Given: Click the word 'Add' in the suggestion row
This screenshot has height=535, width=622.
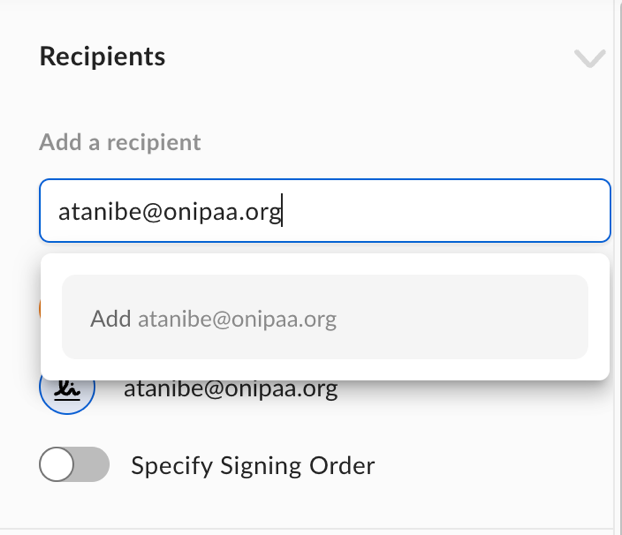Looking at the screenshot, I should point(111,318).
